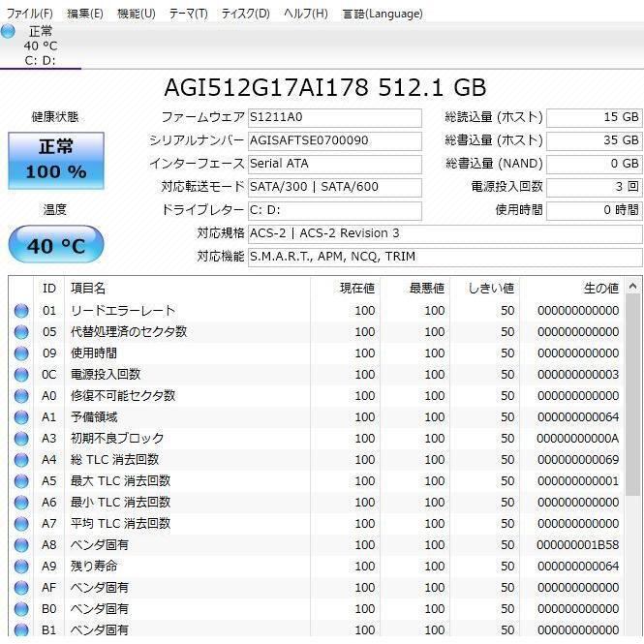Click the シリアルナンバー field
This screenshot has height=644, width=644.
pyautogui.click(x=334, y=140)
